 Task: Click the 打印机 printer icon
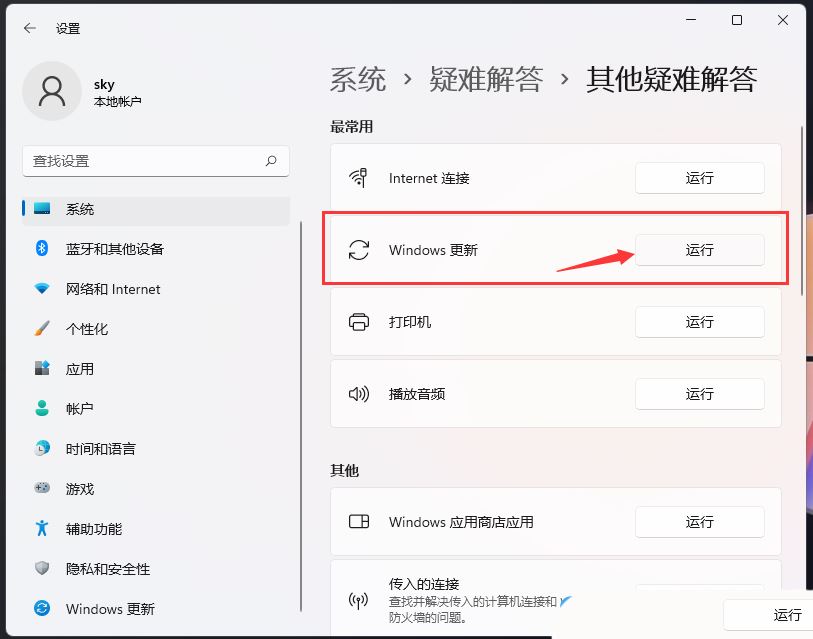[x=358, y=322]
